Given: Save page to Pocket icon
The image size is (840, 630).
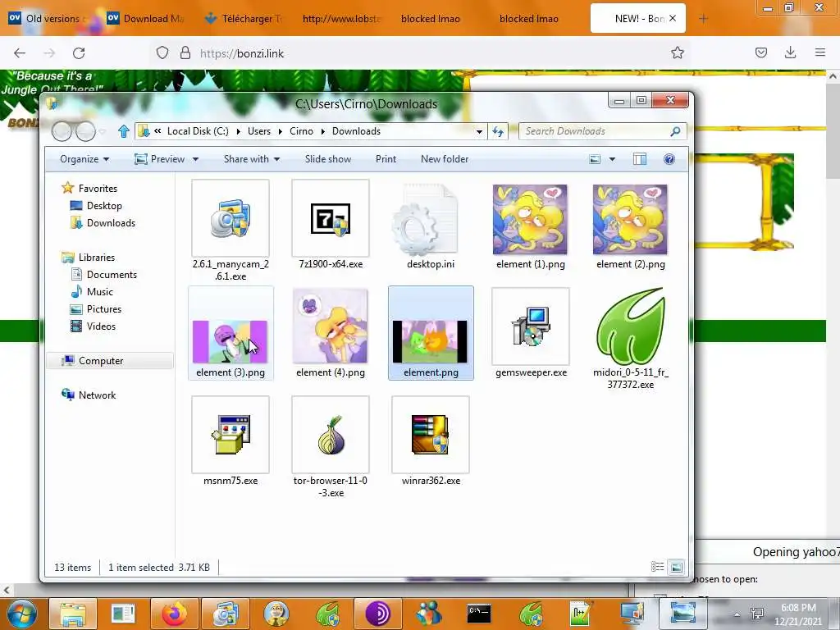Looking at the screenshot, I should point(761,52).
